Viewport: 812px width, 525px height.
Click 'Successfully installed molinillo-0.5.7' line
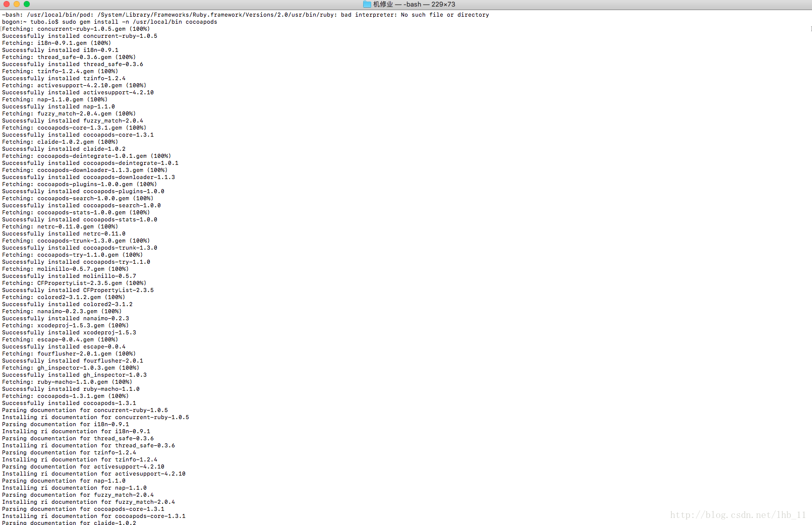tap(69, 276)
